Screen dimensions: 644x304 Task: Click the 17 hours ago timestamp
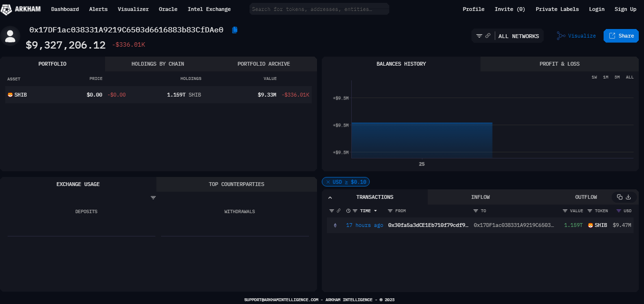pyautogui.click(x=365, y=225)
